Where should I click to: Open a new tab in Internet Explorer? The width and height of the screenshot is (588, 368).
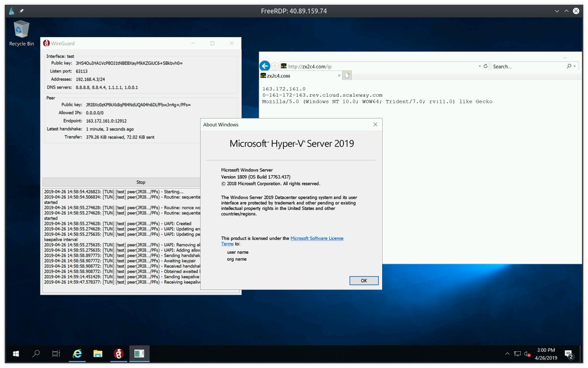click(x=347, y=76)
